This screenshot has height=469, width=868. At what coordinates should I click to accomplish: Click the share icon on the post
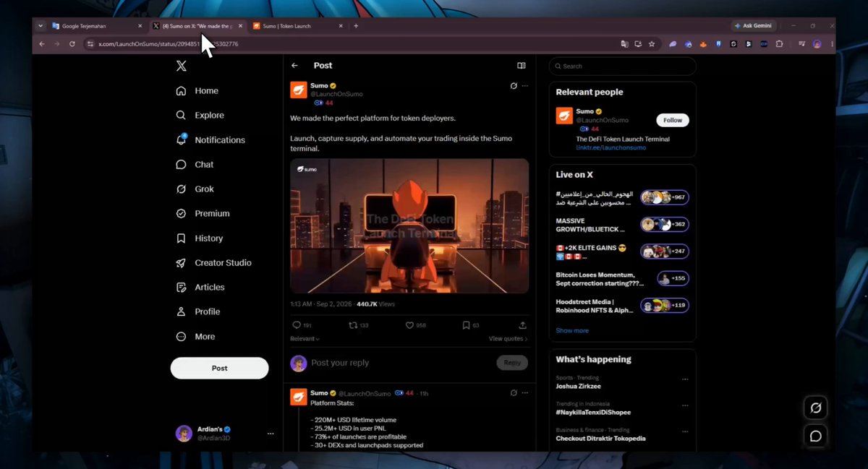pyautogui.click(x=523, y=325)
